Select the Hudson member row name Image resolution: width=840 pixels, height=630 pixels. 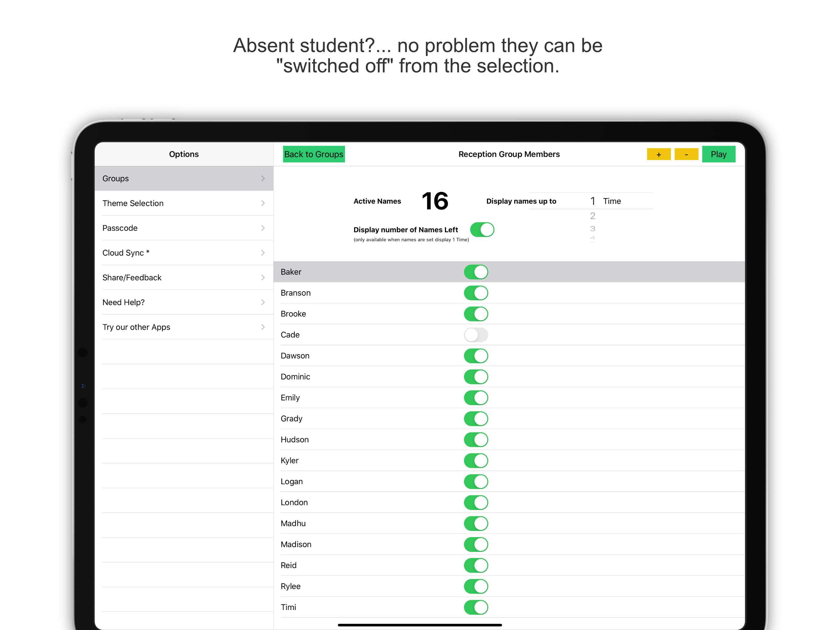[295, 440]
